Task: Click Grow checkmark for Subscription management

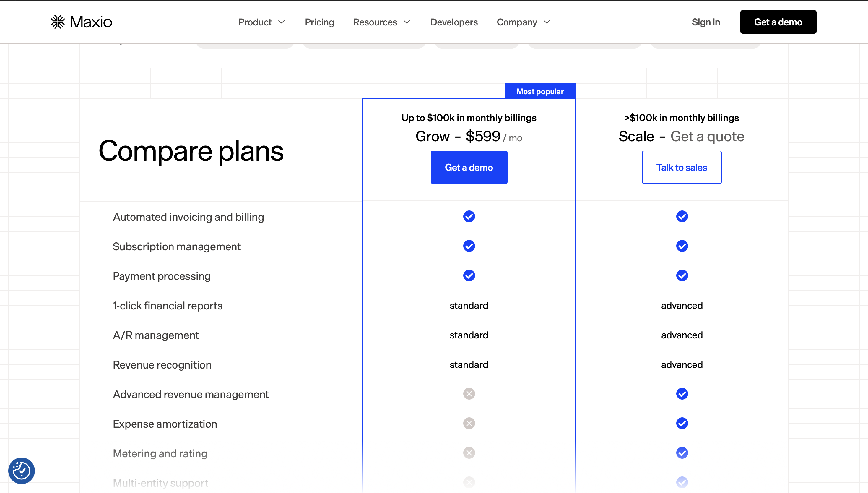Action: click(469, 246)
